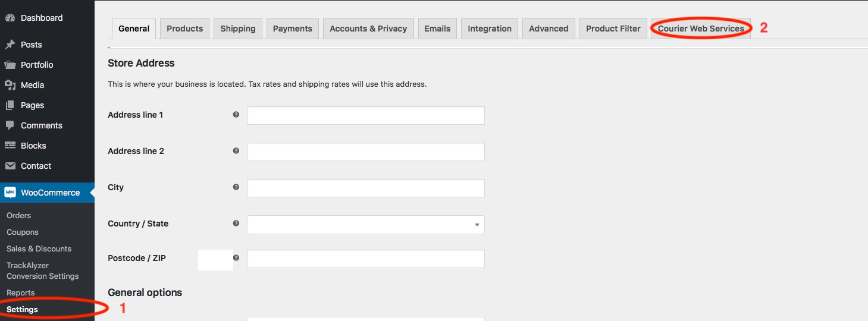
Task: Open the Coupons submenu link
Action: point(23,232)
